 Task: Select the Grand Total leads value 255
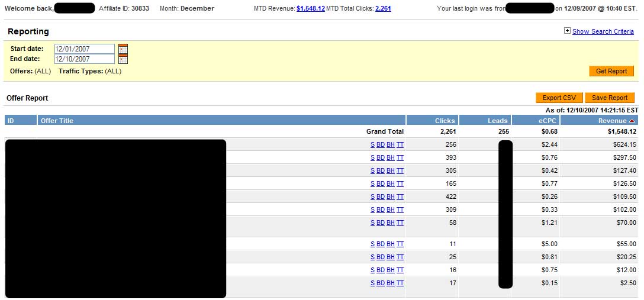pos(504,132)
